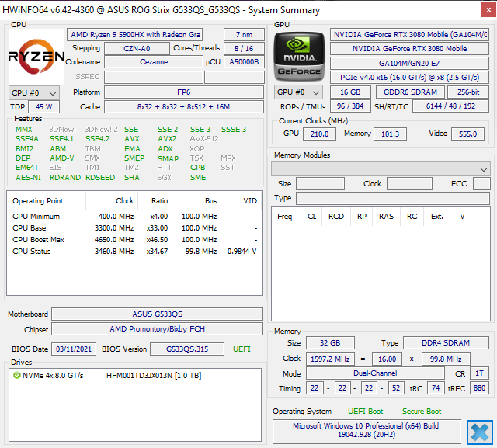Image resolution: width=497 pixels, height=448 pixels.
Task: Click the 45 W TDP value
Action: pyautogui.click(x=43, y=107)
